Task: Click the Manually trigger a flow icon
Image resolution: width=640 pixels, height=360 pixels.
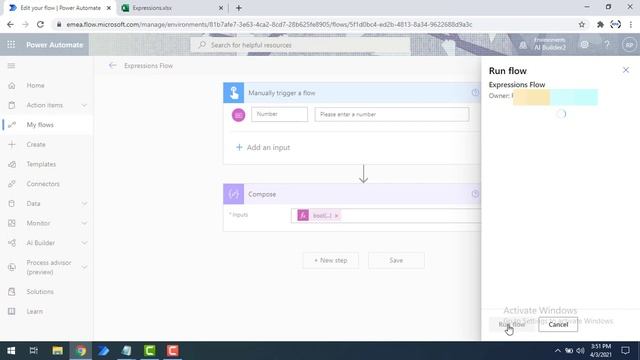Action: [233, 93]
